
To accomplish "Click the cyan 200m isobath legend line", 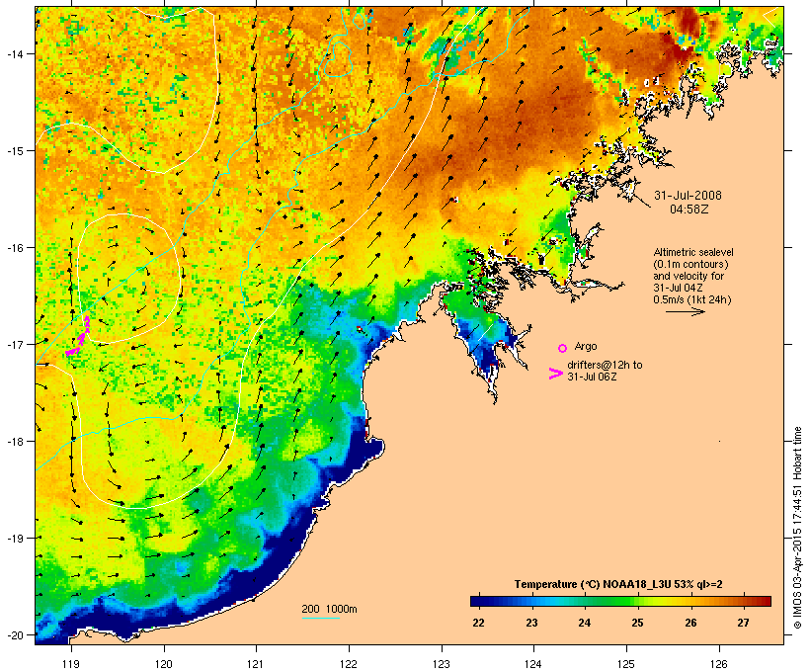I will pyautogui.click(x=320, y=619).
